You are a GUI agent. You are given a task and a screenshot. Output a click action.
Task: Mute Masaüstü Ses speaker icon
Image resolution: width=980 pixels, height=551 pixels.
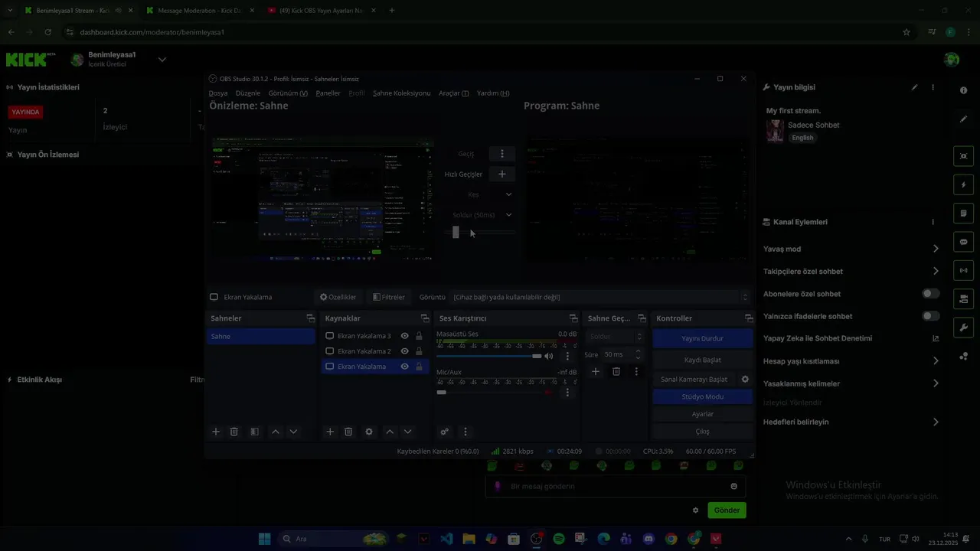[x=548, y=356]
